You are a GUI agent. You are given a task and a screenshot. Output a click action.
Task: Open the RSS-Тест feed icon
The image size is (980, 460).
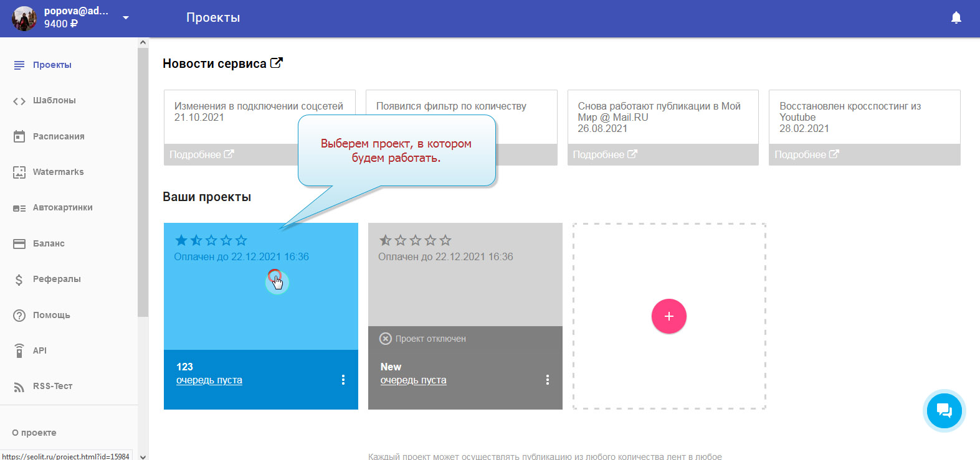coord(19,387)
